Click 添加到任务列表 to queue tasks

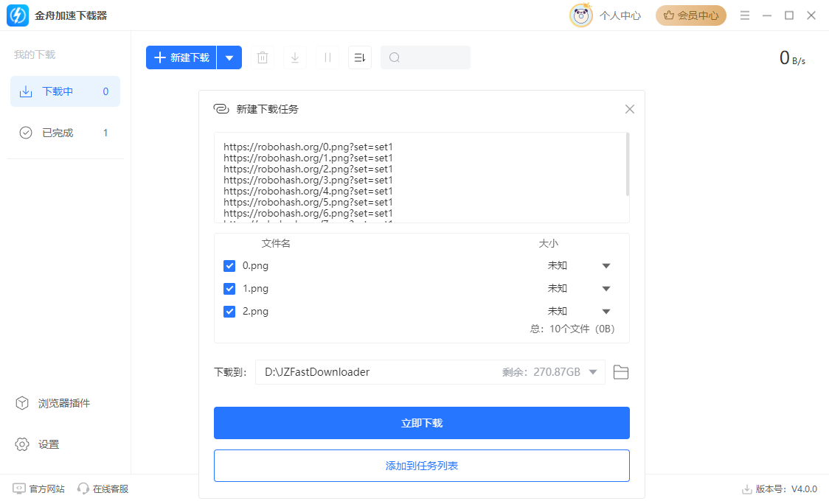click(x=421, y=465)
